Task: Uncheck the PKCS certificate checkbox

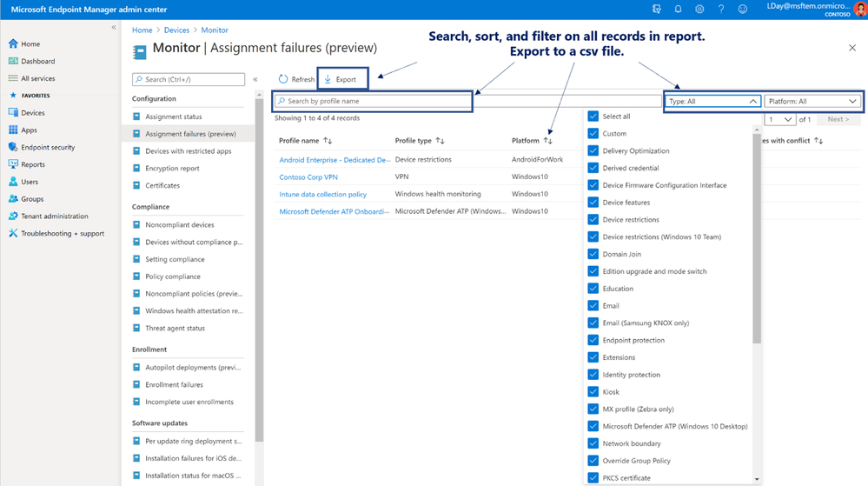Action: click(593, 477)
